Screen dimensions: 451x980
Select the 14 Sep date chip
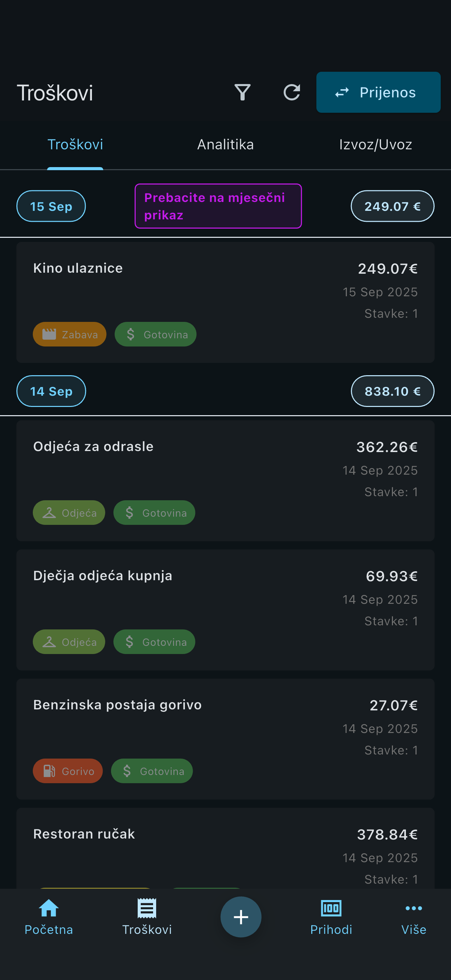coord(51,391)
